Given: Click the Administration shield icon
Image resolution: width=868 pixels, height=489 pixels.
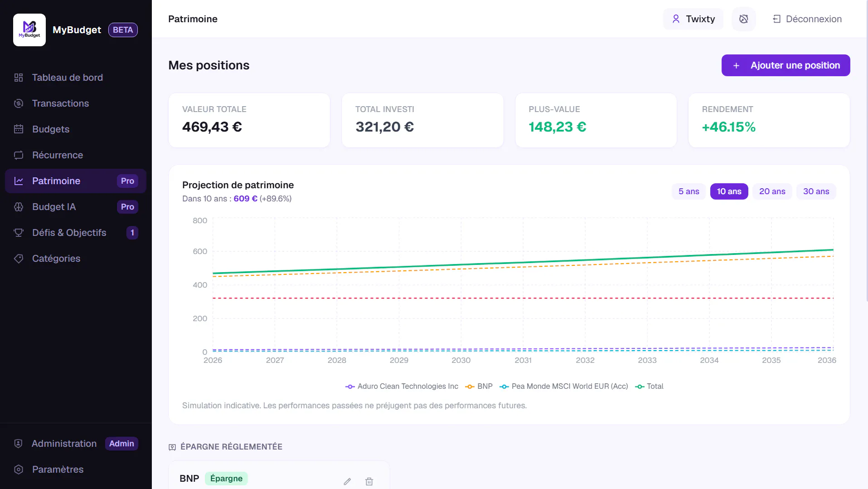Looking at the screenshot, I should [x=19, y=444].
